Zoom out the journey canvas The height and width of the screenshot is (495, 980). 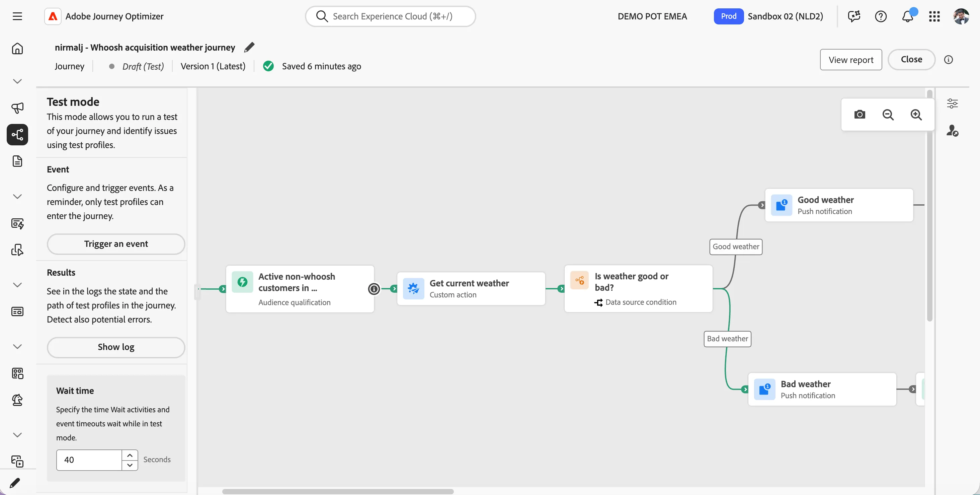tap(888, 115)
